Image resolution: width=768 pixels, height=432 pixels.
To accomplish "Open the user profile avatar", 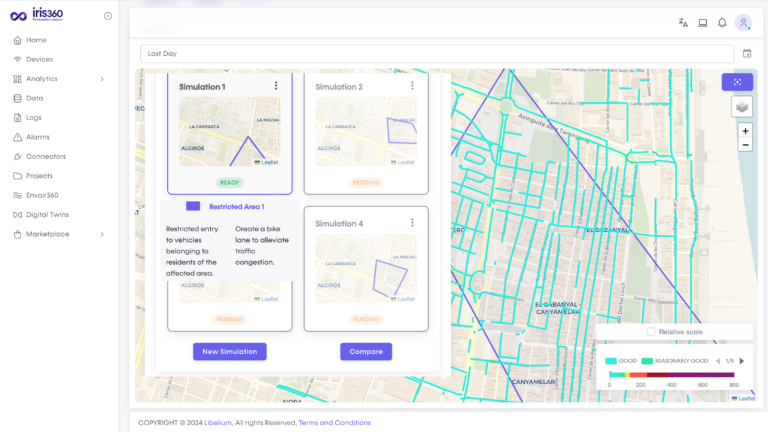I will click(x=743, y=23).
